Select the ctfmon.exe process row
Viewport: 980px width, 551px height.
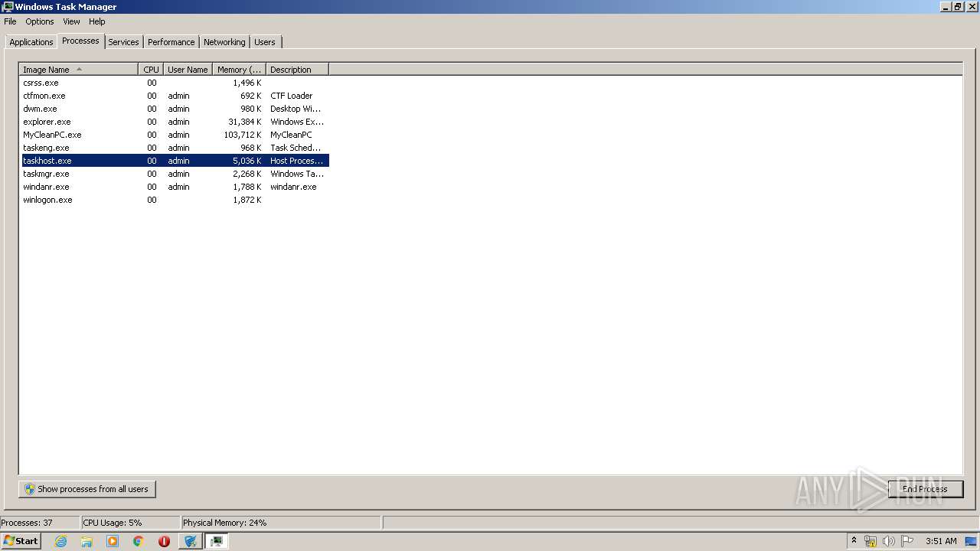click(x=175, y=96)
